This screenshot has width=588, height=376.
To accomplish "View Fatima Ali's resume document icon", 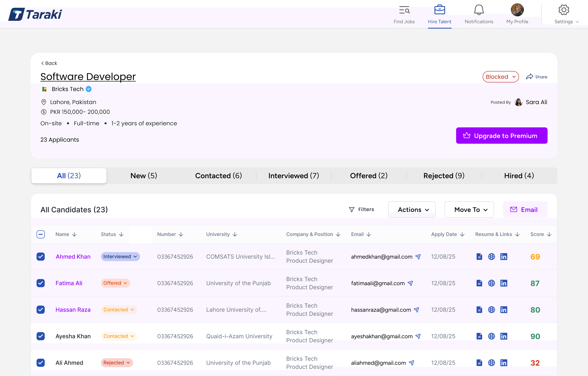I will point(479,283).
